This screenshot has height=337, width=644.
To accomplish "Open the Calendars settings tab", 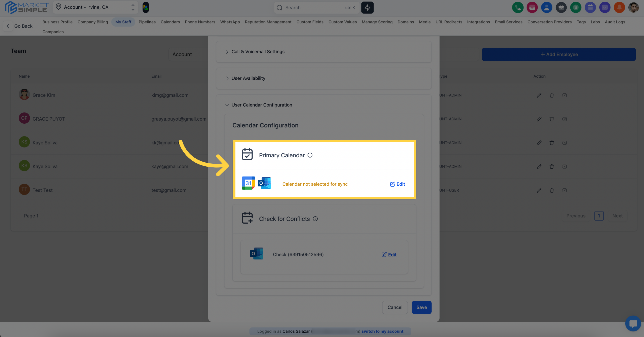I will 170,22.
